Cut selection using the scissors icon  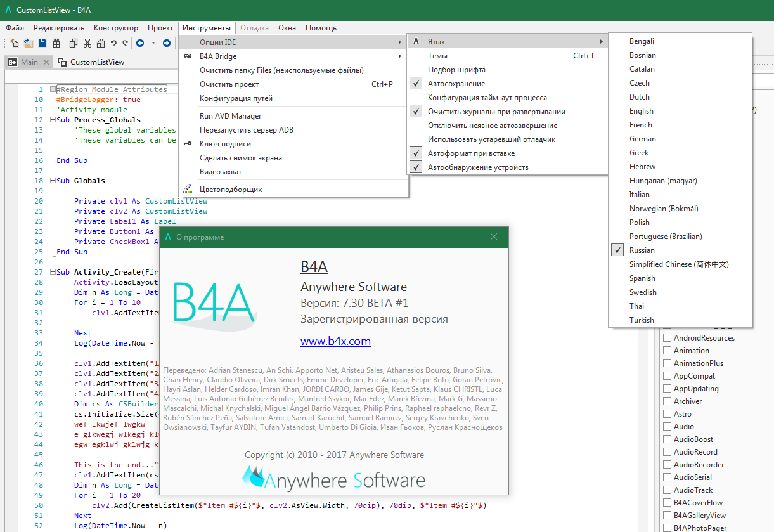point(87,43)
